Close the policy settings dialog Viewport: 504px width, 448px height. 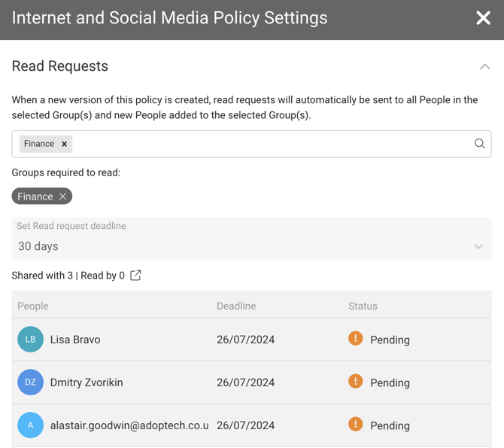pos(483,18)
